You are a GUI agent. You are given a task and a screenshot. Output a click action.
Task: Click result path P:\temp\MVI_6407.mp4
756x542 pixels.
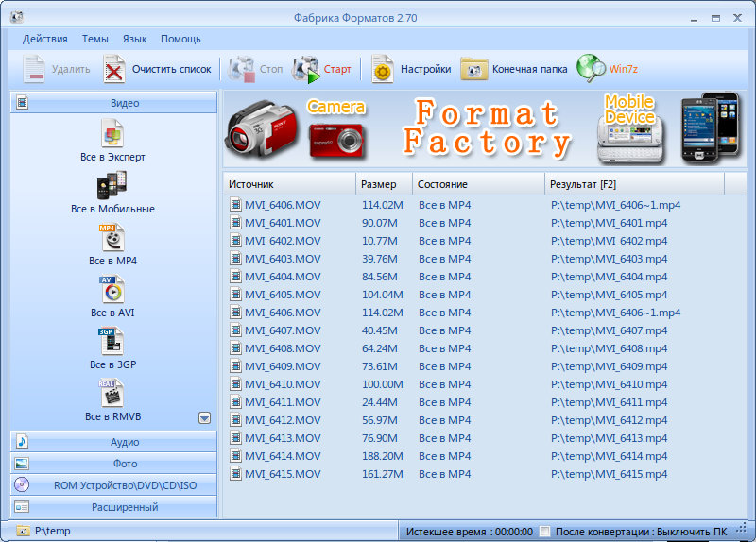pos(609,330)
